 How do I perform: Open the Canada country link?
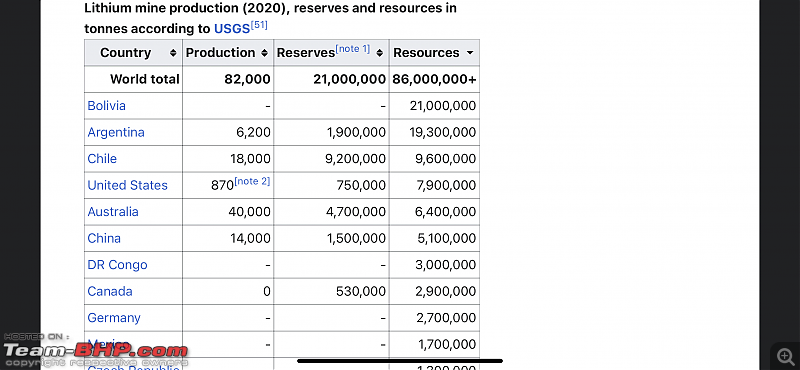[110, 291]
